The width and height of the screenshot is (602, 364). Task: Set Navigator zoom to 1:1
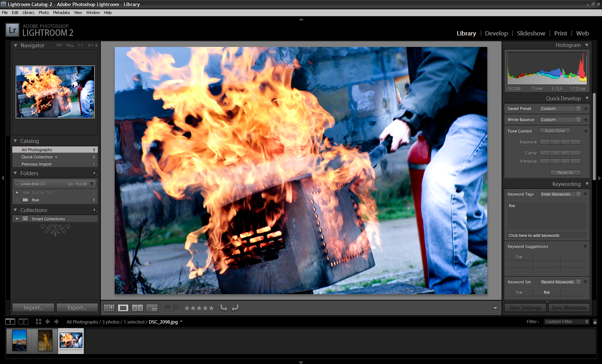pyautogui.click(x=80, y=45)
